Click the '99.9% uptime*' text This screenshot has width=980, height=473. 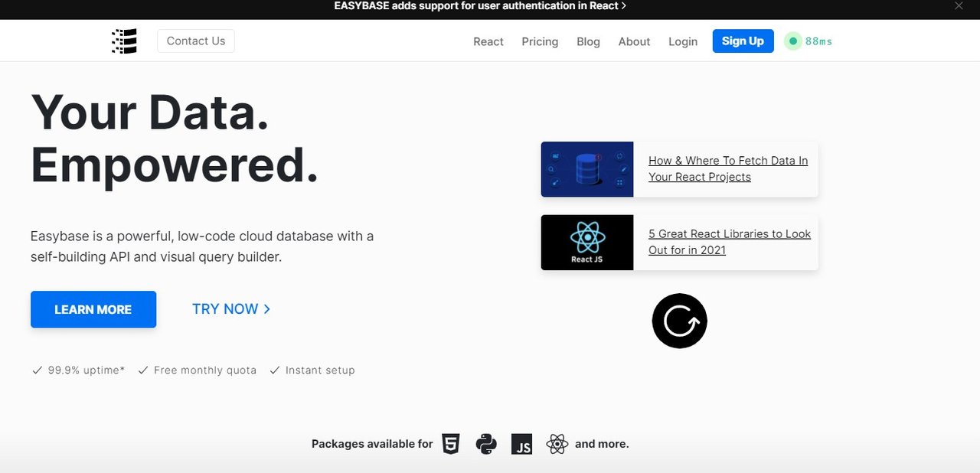click(x=87, y=370)
